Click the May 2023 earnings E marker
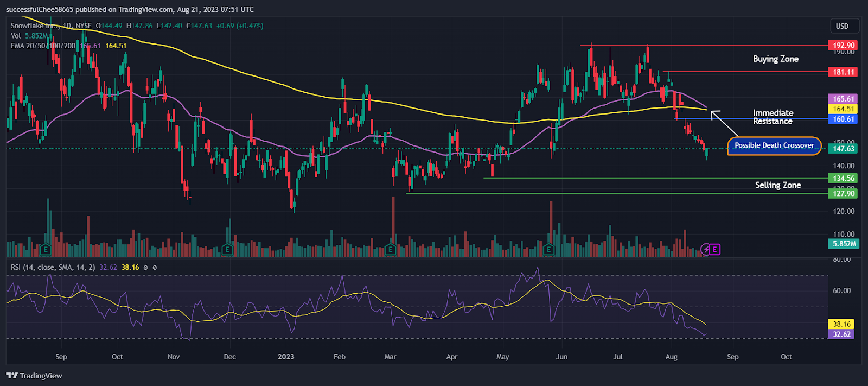This screenshot has width=868, height=386. click(549, 250)
